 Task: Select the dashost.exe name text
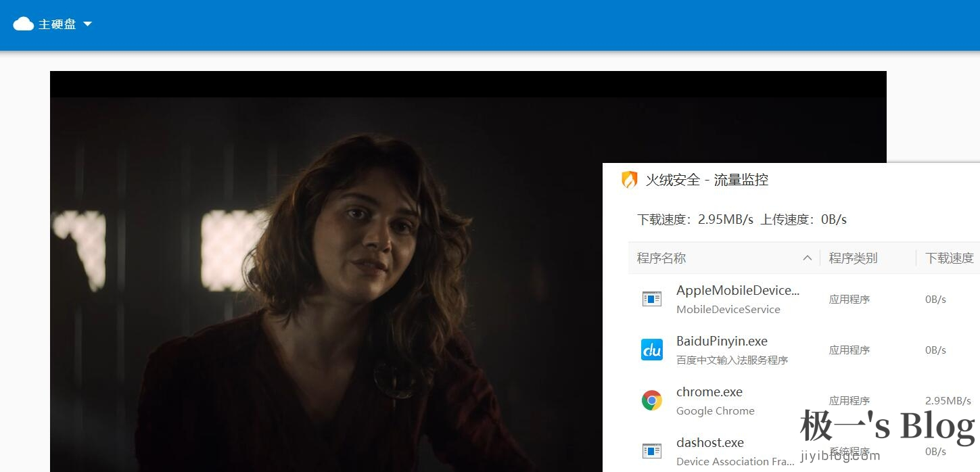pos(709,443)
